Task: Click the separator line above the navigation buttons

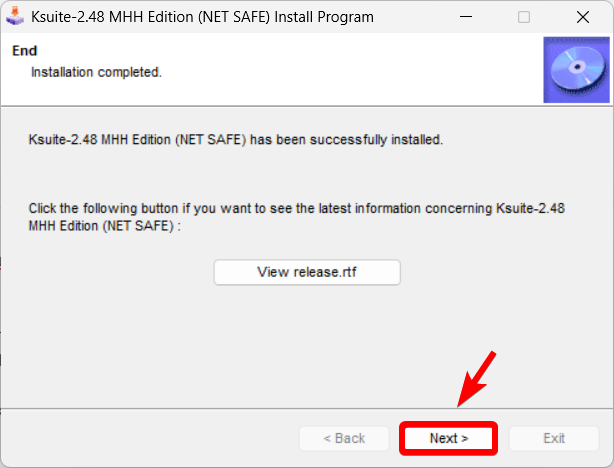Action: click(x=306, y=408)
